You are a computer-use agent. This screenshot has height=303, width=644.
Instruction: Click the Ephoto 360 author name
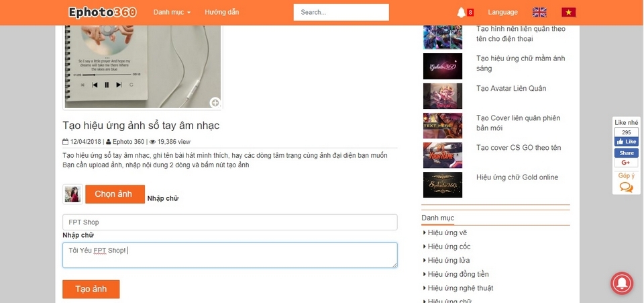128,142
